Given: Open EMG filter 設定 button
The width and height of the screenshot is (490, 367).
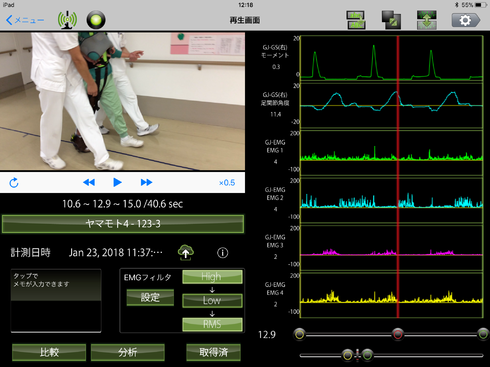Looking at the screenshot, I should point(150,297).
